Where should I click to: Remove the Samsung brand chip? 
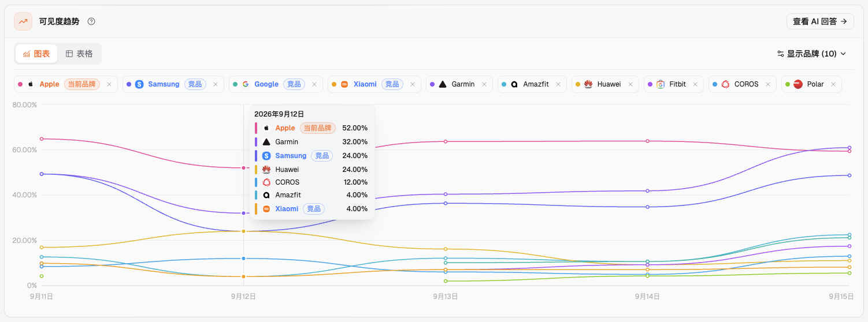(x=216, y=84)
